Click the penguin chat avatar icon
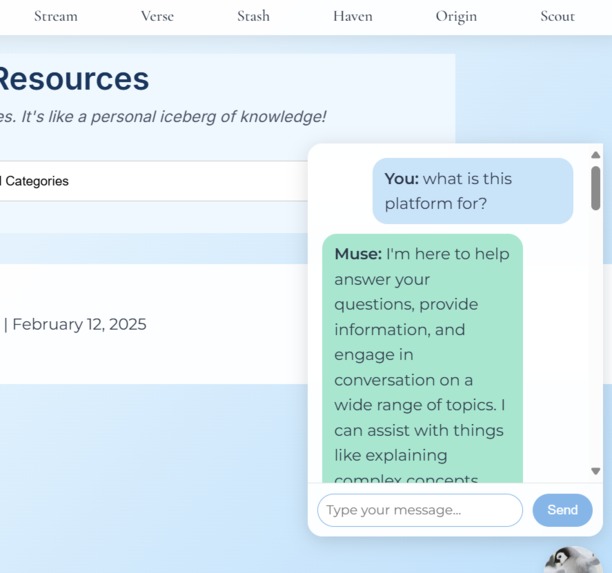The image size is (612, 573). point(573,560)
